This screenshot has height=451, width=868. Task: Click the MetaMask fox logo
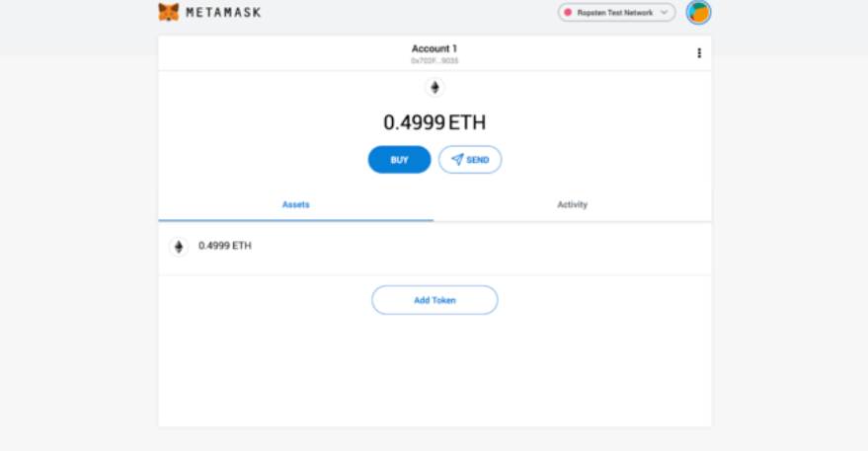[x=169, y=13]
